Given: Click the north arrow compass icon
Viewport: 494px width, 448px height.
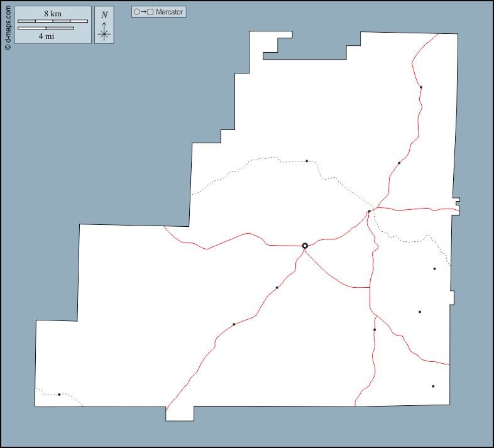Looking at the screenshot, I should [104, 25].
